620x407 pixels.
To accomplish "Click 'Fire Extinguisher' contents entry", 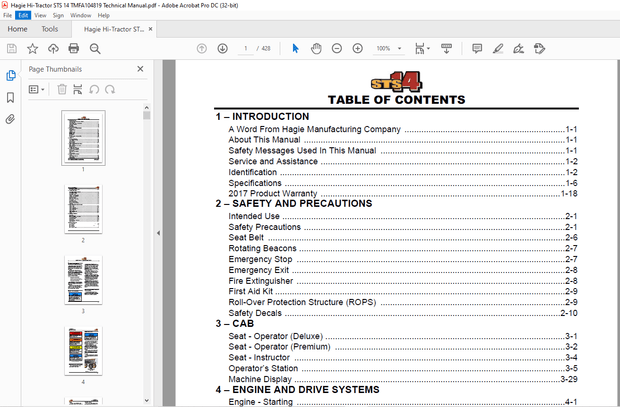I will pyautogui.click(x=261, y=281).
